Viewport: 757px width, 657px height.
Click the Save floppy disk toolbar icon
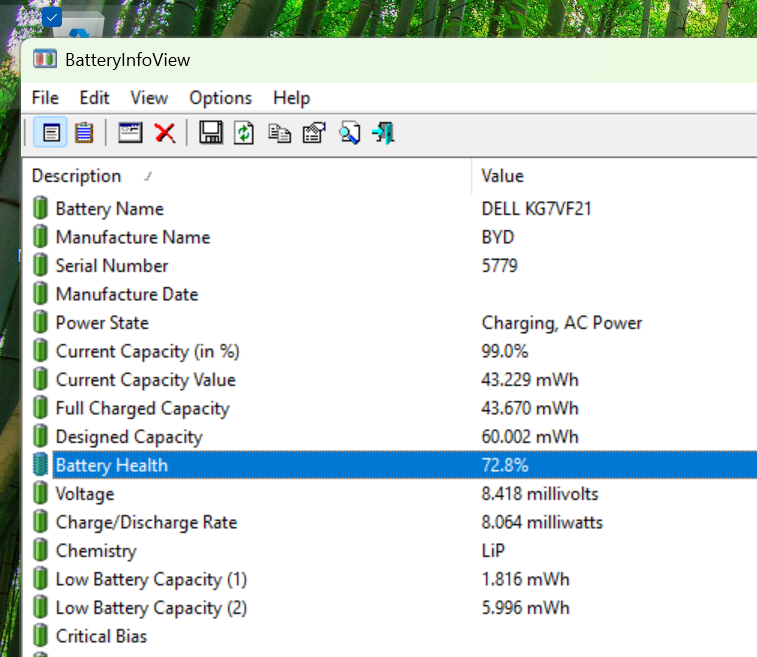pyautogui.click(x=211, y=132)
